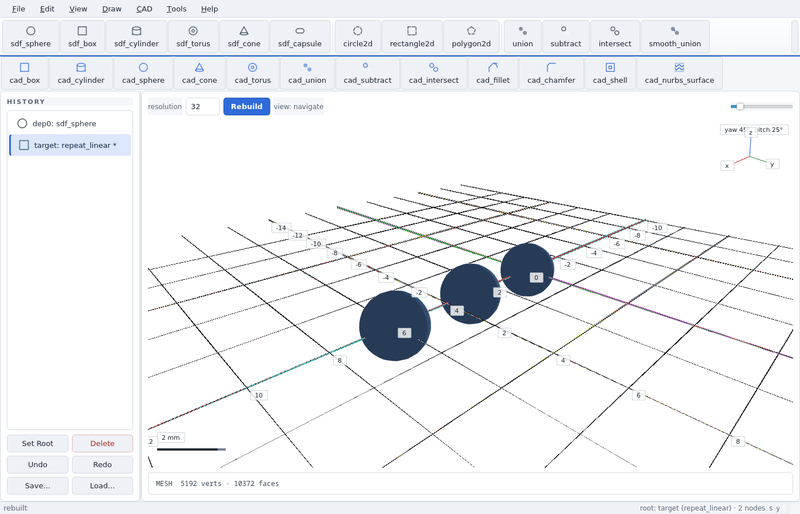Image resolution: width=800 pixels, height=514 pixels.
Task: Select dep0: sdf_sphere in history
Action: pos(70,124)
